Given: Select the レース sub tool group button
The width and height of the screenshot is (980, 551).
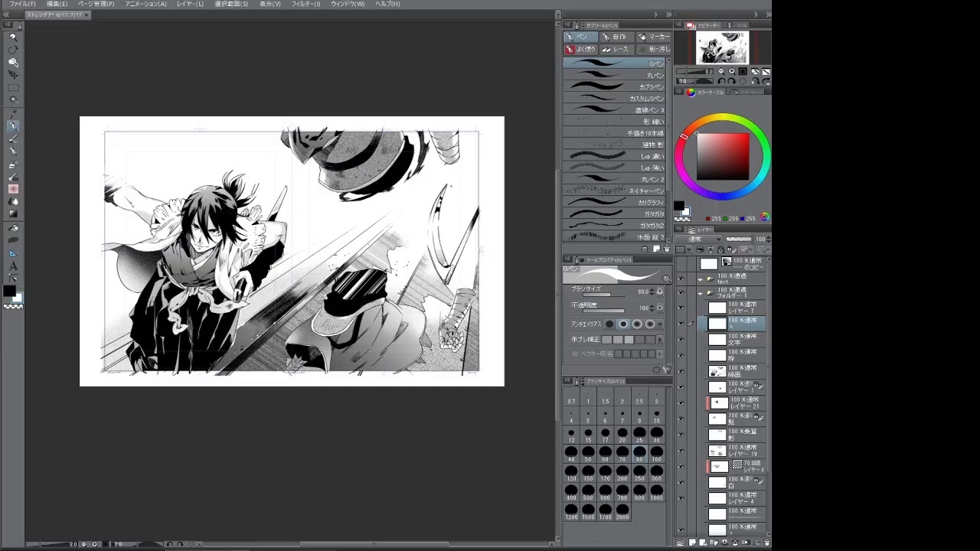Looking at the screenshot, I should click(616, 49).
